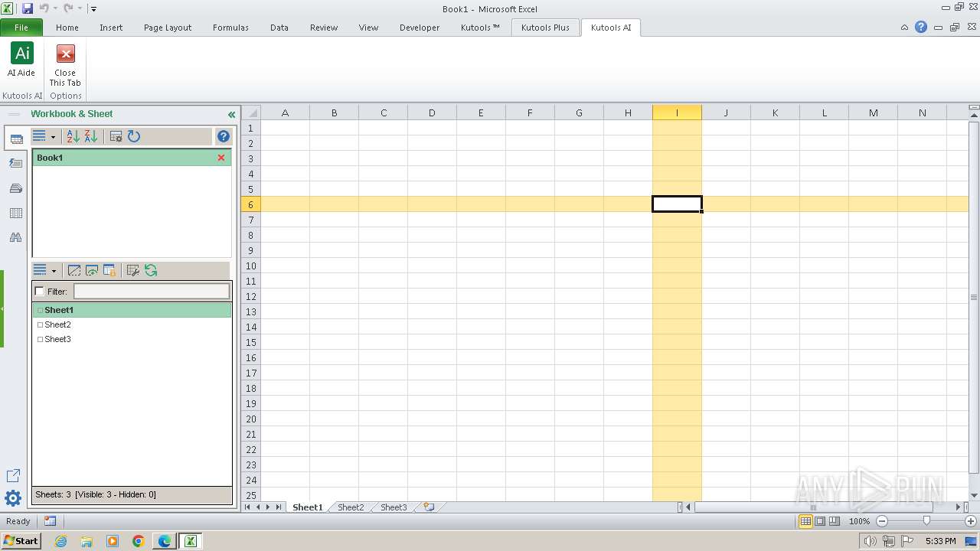
Task: Click macro record icon in status bar
Action: pyautogui.click(x=50, y=521)
